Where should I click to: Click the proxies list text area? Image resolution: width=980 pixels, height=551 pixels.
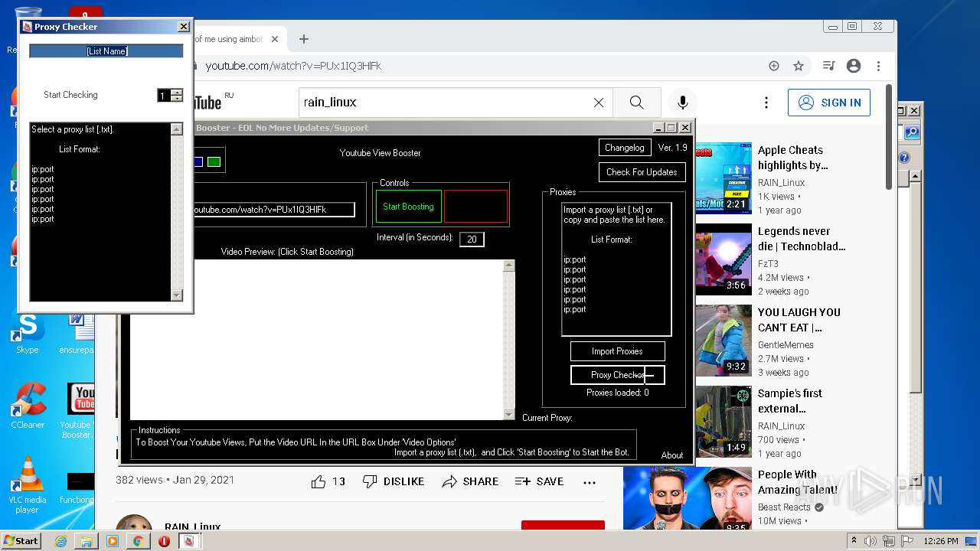[x=616, y=269]
